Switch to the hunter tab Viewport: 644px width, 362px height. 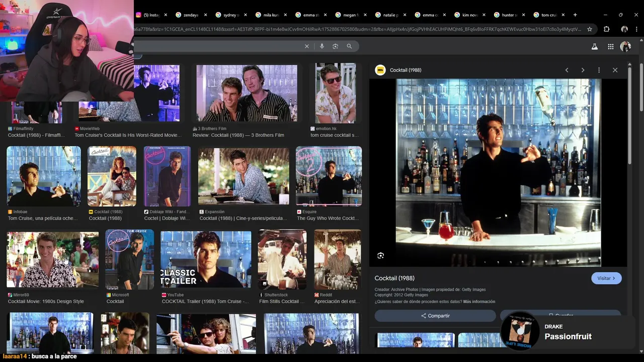tap(509, 15)
